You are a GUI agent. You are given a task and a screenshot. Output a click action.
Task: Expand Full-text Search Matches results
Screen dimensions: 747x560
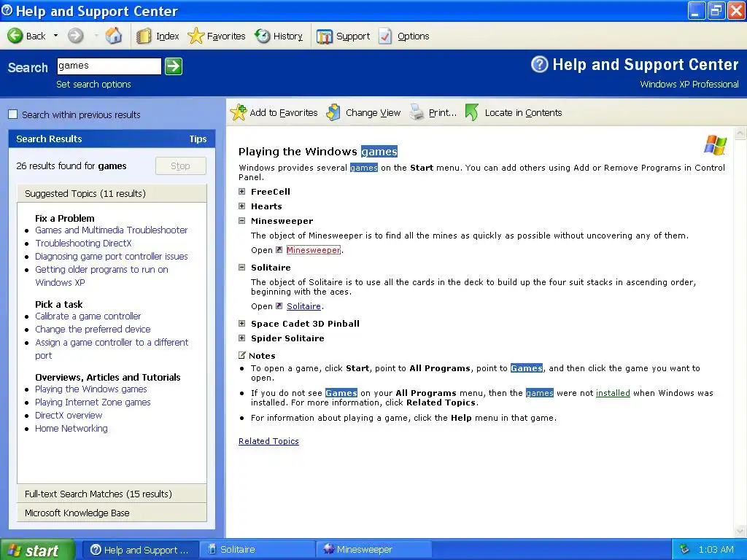pyautogui.click(x=112, y=494)
